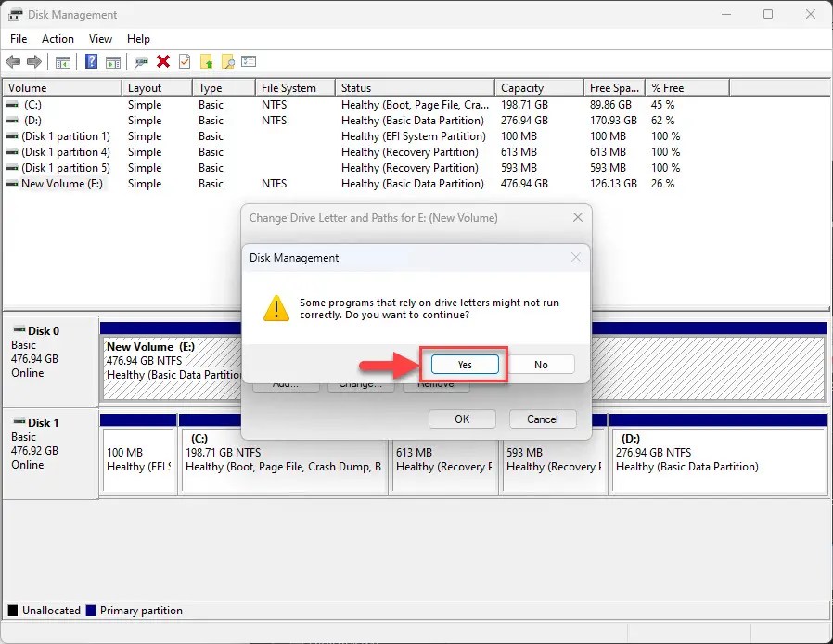Toggle the Show/Hide Action Pane toolbar icon
Screen dimensions: 833x644
click(112, 61)
